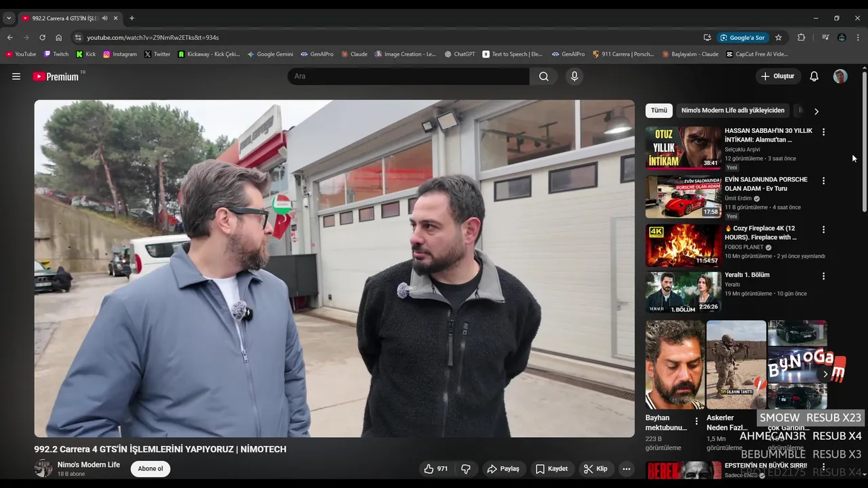Image resolution: width=868 pixels, height=488 pixels.
Task: Click Klip clip button
Action: click(x=595, y=468)
